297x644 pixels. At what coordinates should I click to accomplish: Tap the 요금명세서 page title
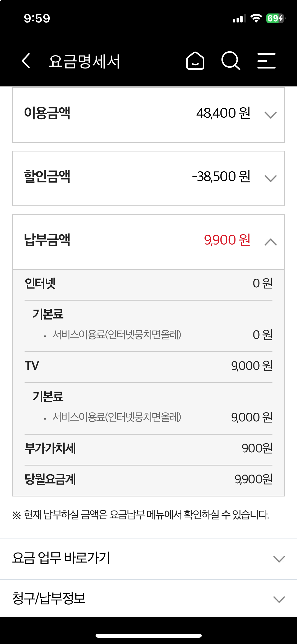[x=84, y=61]
